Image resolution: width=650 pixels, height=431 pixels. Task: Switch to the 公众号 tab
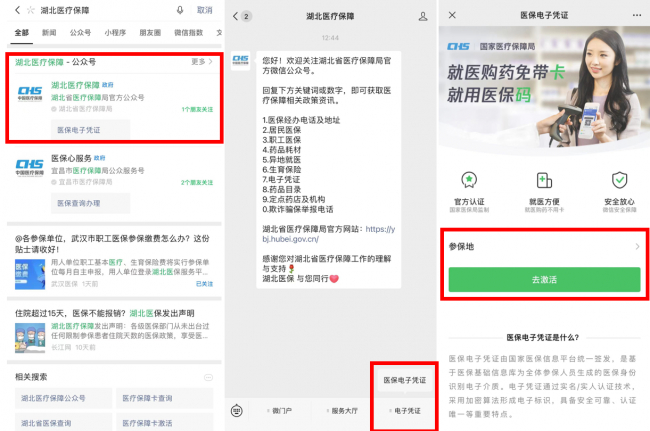[x=80, y=32]
